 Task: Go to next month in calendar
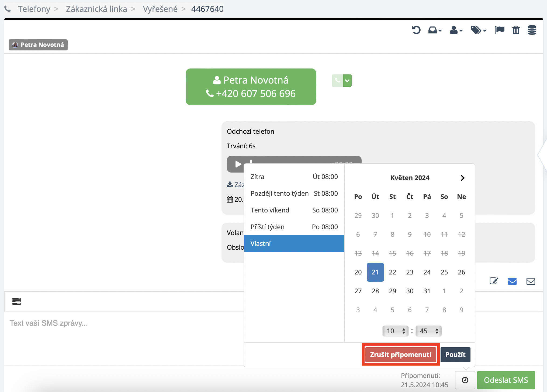click(x=462, y=178)
